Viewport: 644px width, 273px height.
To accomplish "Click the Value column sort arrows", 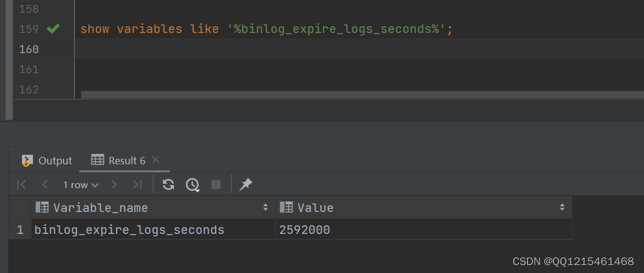I will 562,208.
